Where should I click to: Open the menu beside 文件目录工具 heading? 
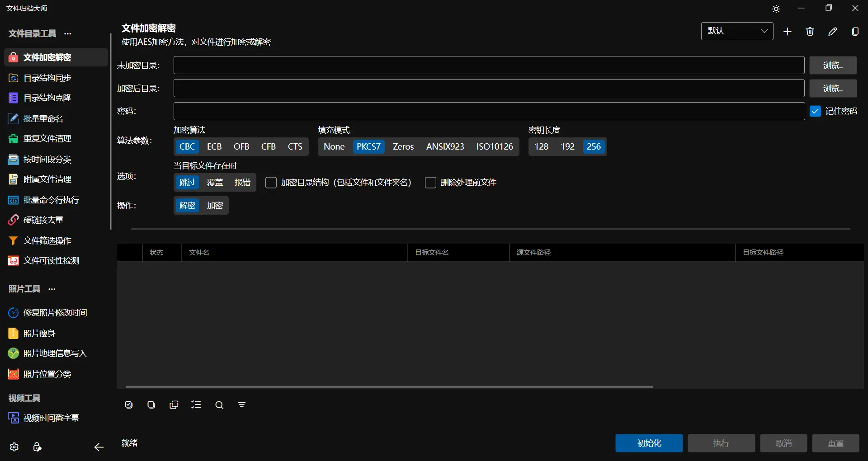[68, 33]
